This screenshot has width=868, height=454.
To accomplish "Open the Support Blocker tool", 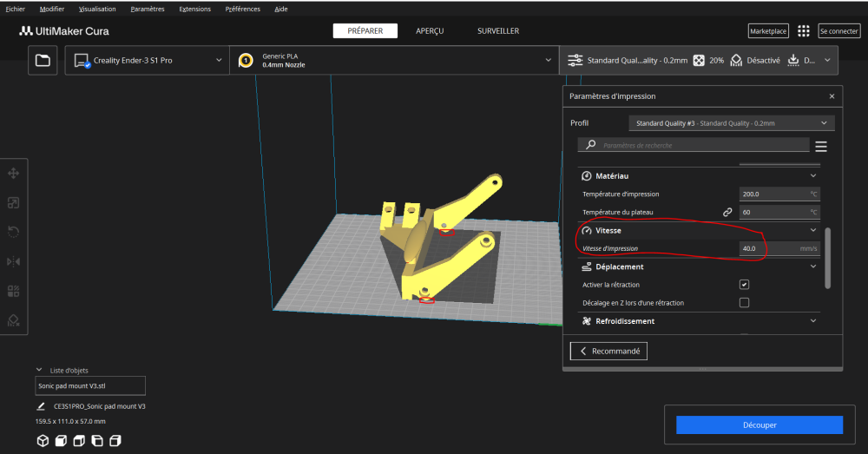I will click(x=13, y=320).
